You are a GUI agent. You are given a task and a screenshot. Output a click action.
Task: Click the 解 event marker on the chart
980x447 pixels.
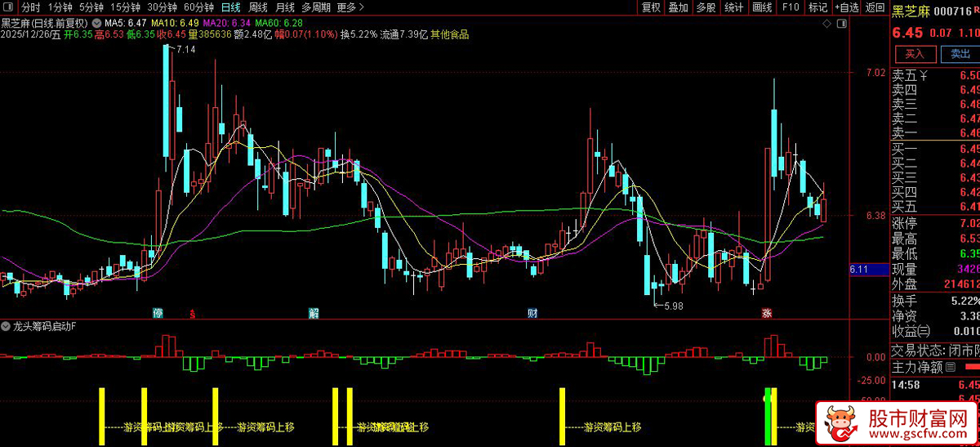point(313,313)
